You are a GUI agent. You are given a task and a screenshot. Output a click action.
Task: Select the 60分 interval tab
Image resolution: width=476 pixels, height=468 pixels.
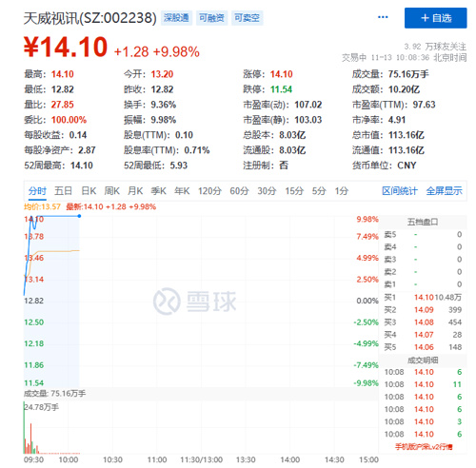[239, 191]
